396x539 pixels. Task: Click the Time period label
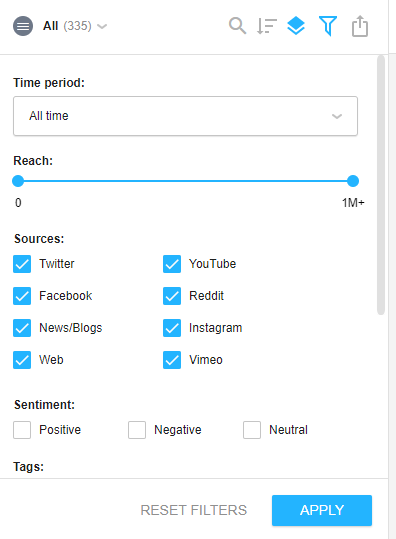(x=49, y=83)
